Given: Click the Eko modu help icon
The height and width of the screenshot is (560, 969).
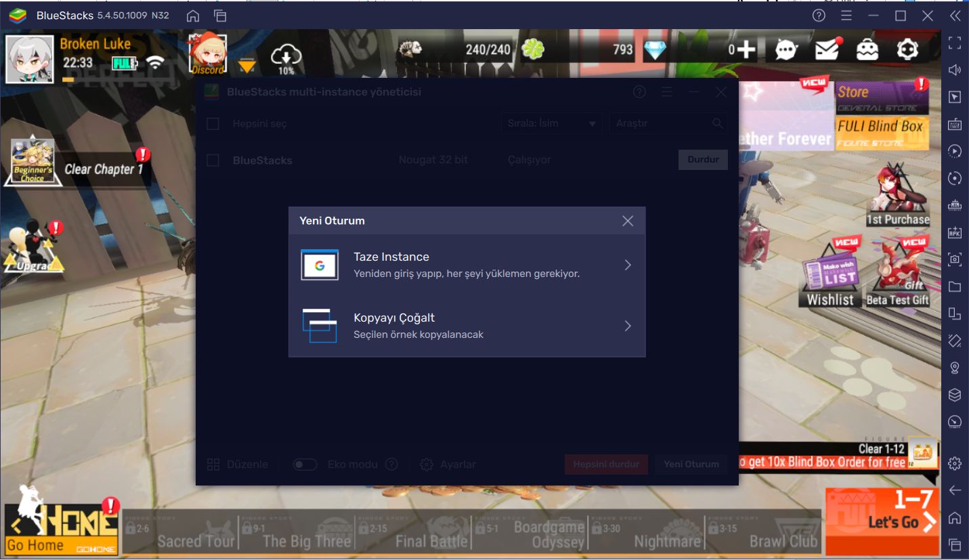Looking at the screenshot, I should point(391,465).
